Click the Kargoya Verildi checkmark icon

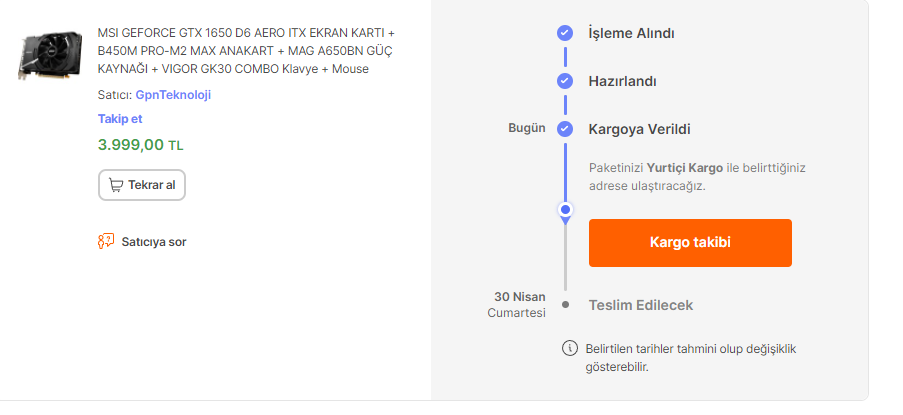tap(565, 129)
